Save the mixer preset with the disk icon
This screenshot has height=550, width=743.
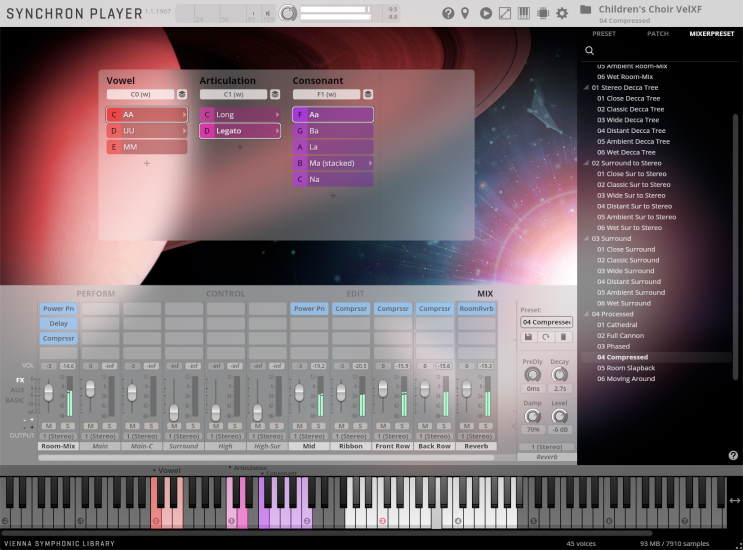coord(528,337)
